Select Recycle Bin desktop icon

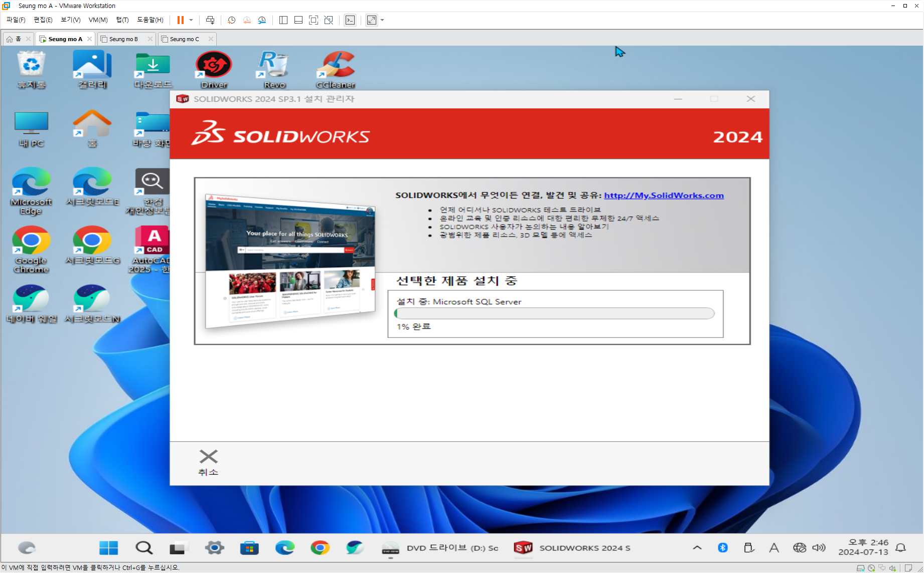point(31,70)
